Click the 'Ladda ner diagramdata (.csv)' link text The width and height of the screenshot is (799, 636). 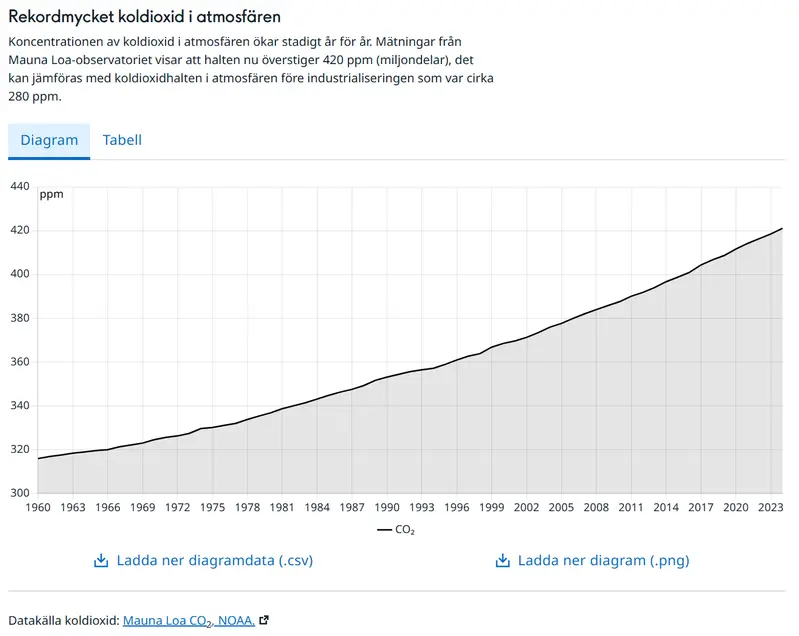[x=214, y=560]
